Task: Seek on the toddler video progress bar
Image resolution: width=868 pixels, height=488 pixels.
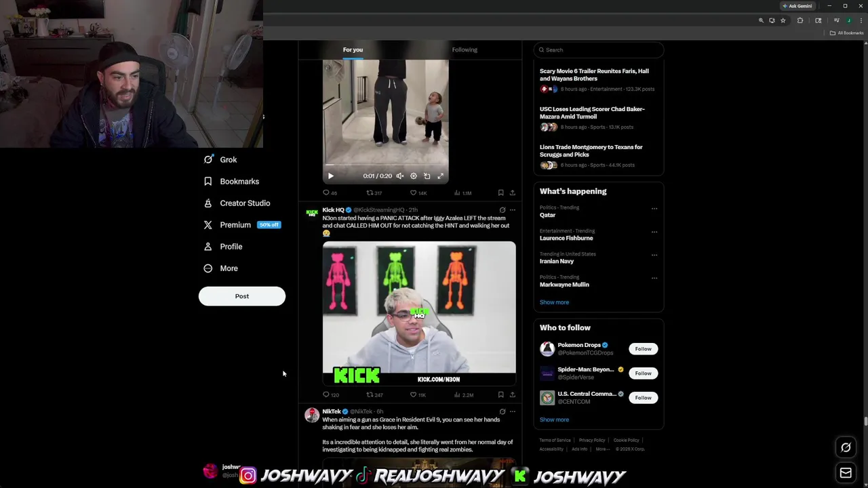Action: point(385,165)
